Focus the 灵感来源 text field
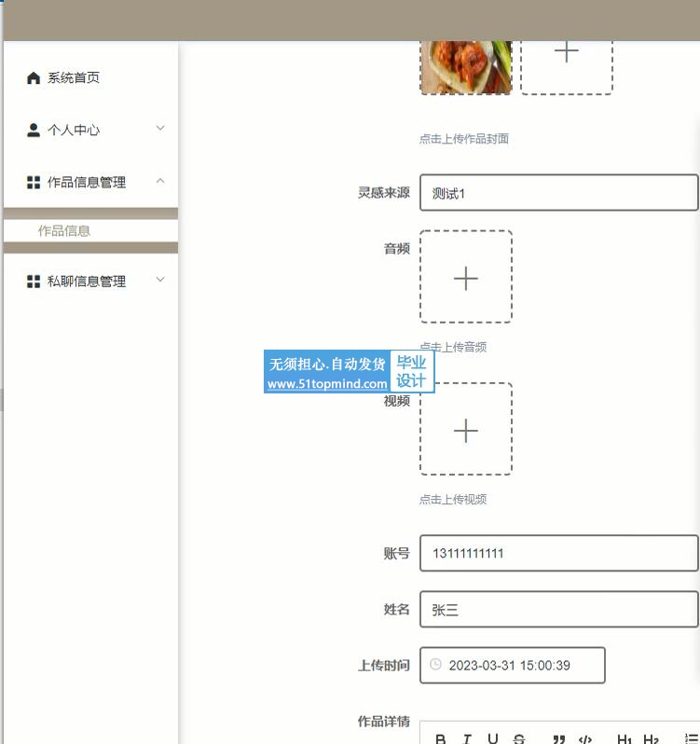 (558, 193)
